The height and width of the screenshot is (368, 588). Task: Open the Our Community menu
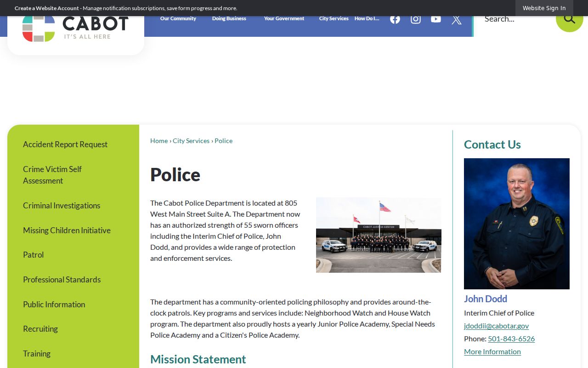[x=178, y=18]
